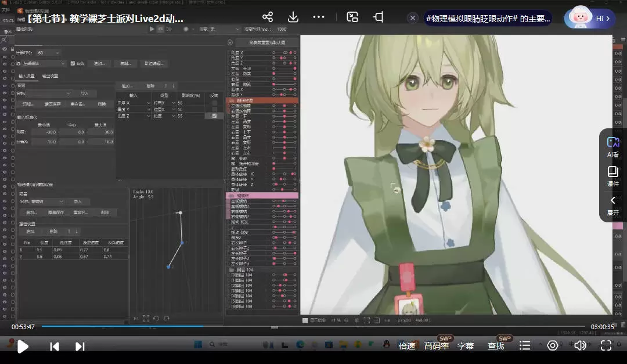Open the 查找 search feature
The height and width of the screenshot is (364, 627).
pos(495,346)
